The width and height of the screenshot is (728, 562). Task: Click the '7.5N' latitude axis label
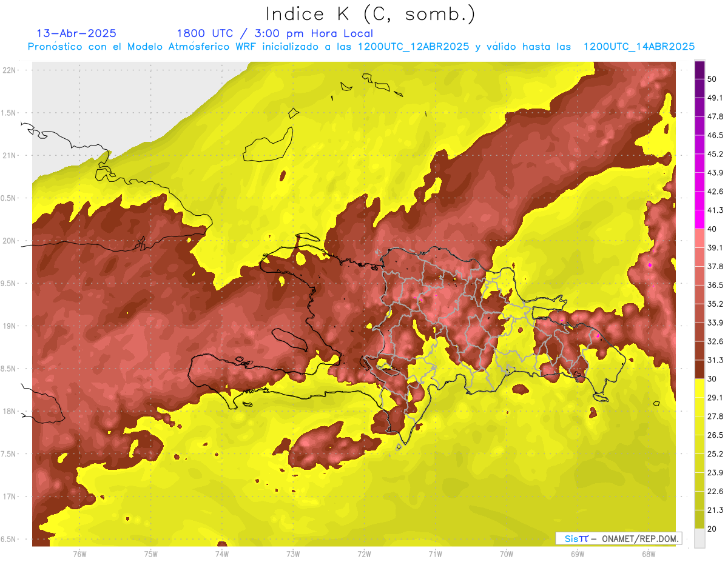9,454
